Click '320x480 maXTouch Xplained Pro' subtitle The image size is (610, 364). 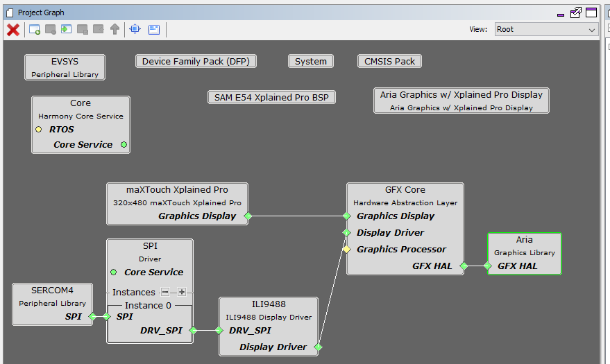click(x=177, y=202)
